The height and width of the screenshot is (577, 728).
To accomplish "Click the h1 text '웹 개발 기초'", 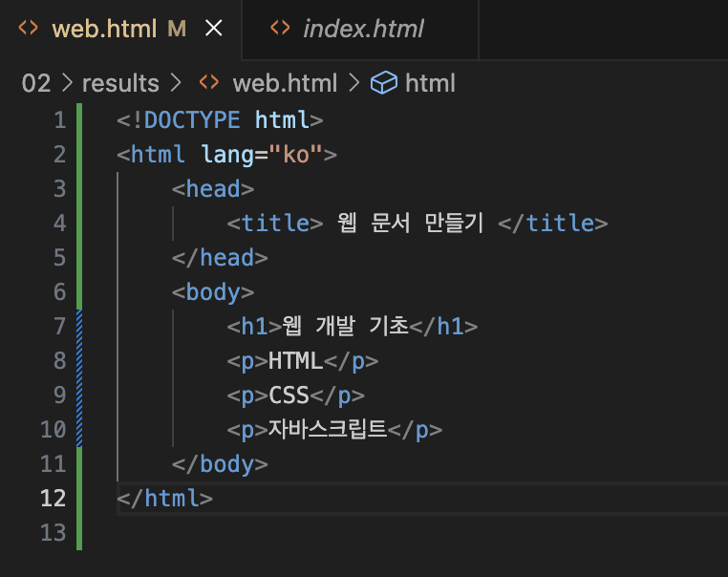I will coord(346,326).
